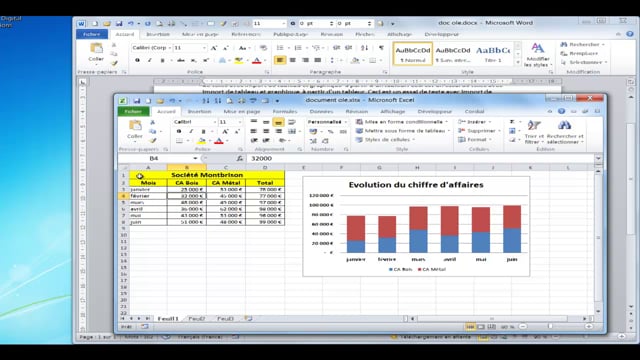
Task: Click the formula bar showing 32000
Action: tap(420, 158)
